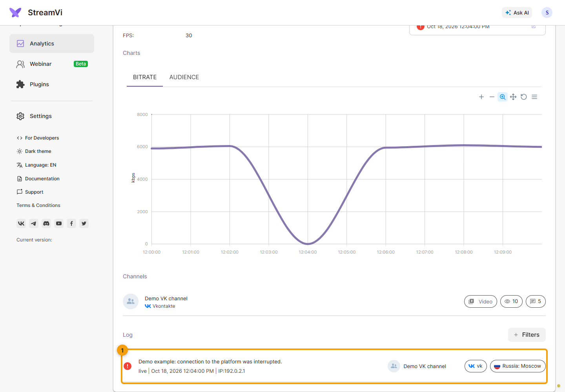
Task: Open Support link
Action: tap(30, 192)
